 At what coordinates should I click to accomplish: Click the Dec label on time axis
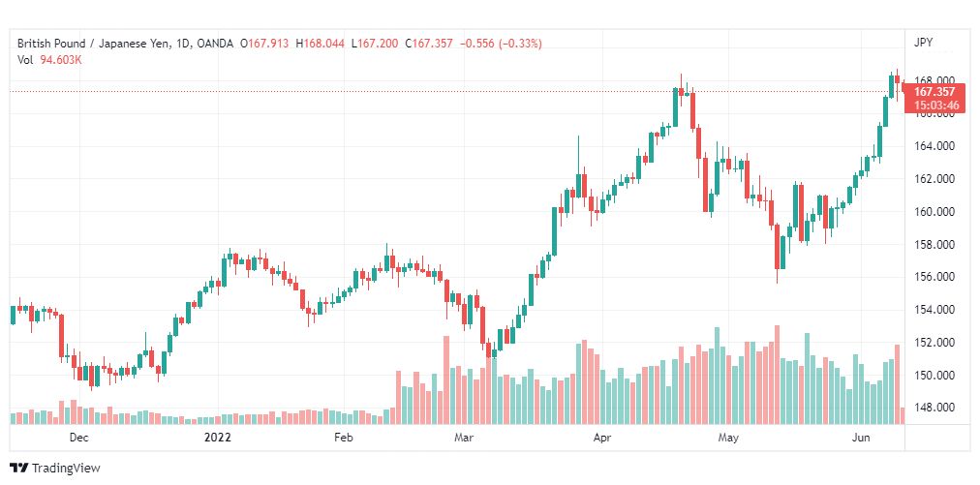tap(79, 438)
